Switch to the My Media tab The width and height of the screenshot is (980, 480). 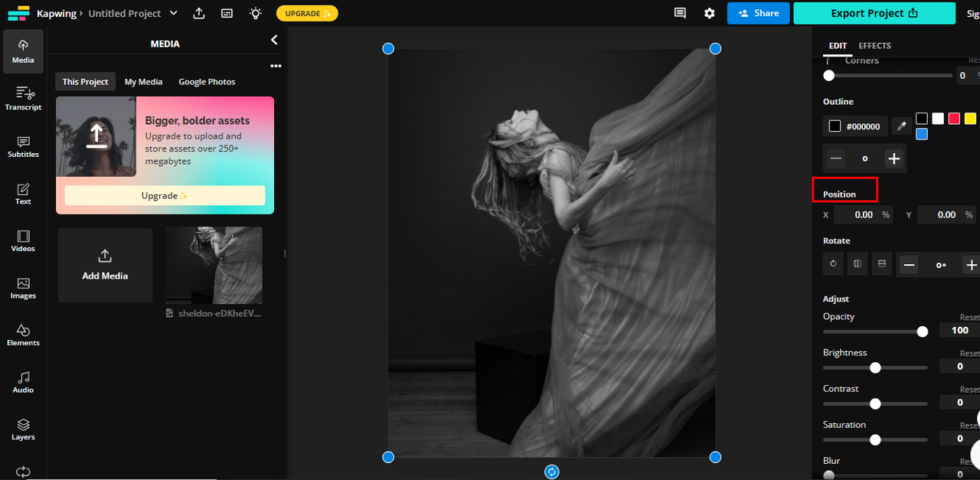tap(143, 82)
